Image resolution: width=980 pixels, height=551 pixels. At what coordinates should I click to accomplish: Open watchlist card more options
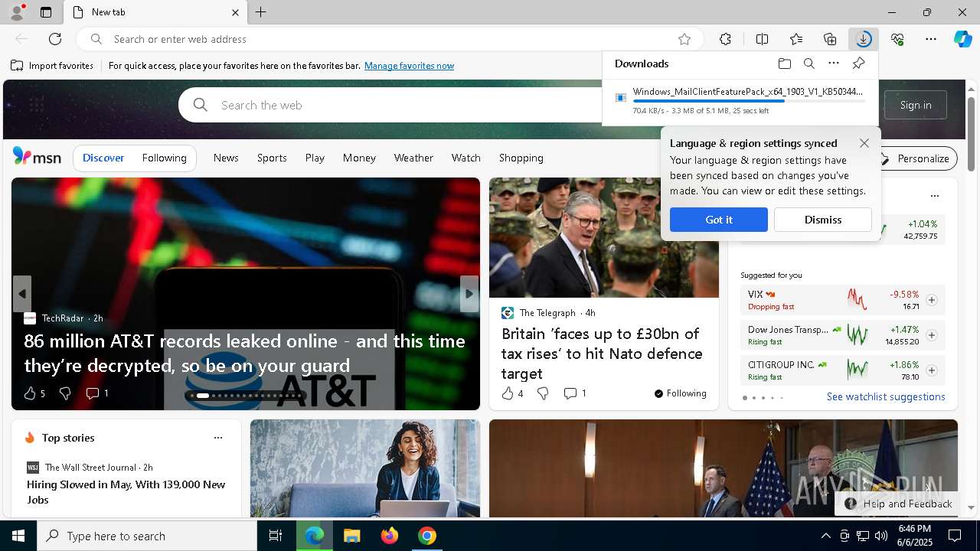(934, 196)
